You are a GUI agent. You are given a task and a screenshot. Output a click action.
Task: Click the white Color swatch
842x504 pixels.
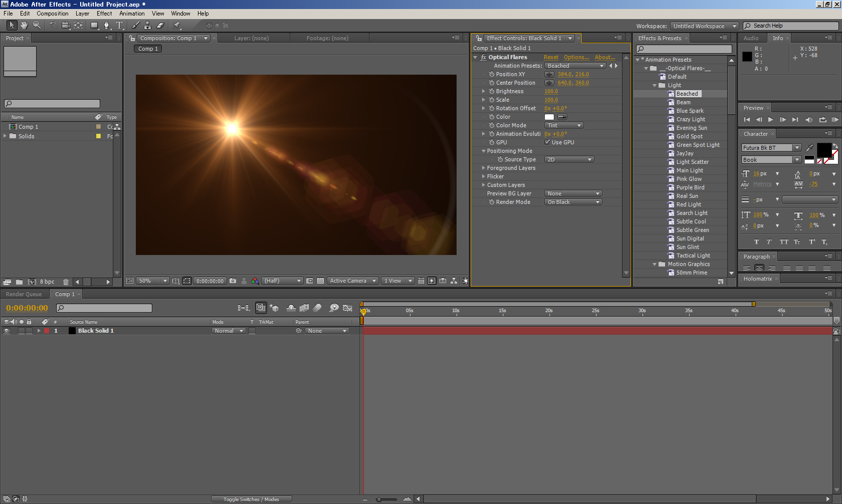549,117
